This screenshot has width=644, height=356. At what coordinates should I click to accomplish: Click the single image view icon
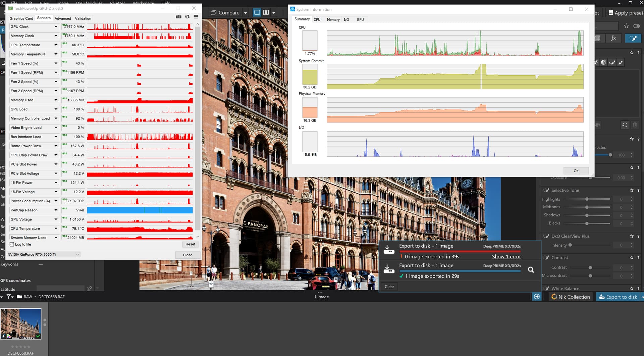pos(257,13)
